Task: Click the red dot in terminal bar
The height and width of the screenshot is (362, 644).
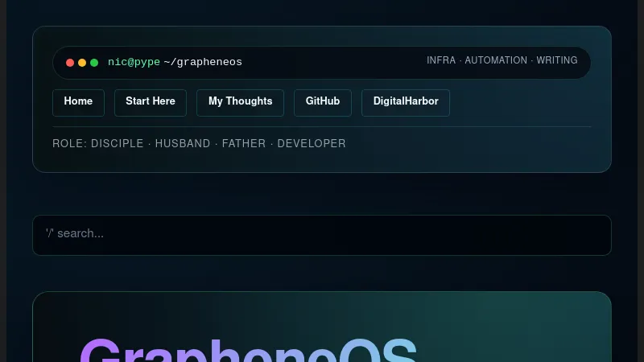Action: click(70, 63)
